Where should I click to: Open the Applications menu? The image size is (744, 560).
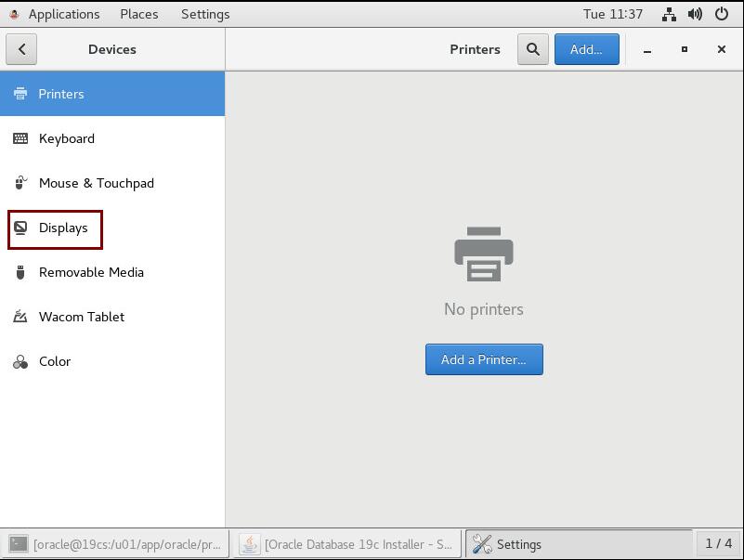click(63, 14)
